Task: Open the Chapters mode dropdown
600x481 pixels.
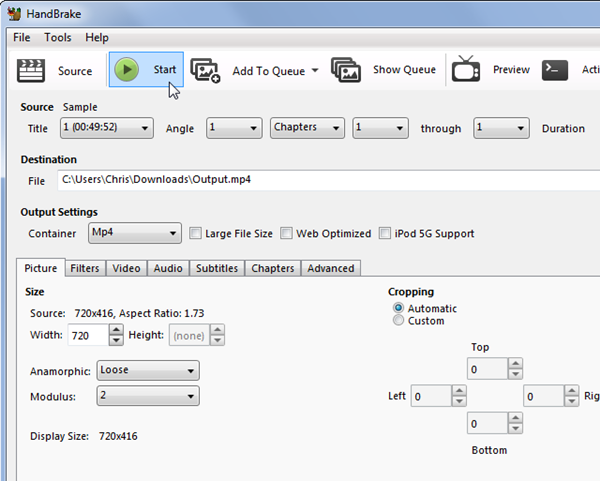Action: [x=307, y=128]
